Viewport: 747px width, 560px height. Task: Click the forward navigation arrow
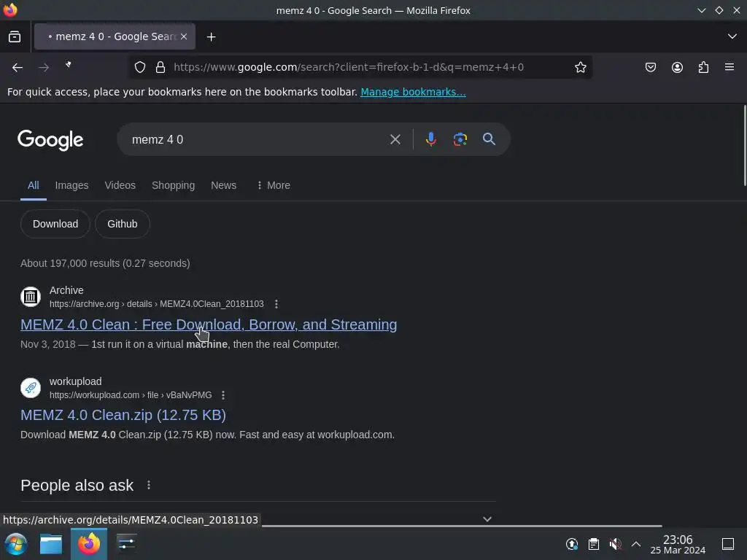point(44,68)
